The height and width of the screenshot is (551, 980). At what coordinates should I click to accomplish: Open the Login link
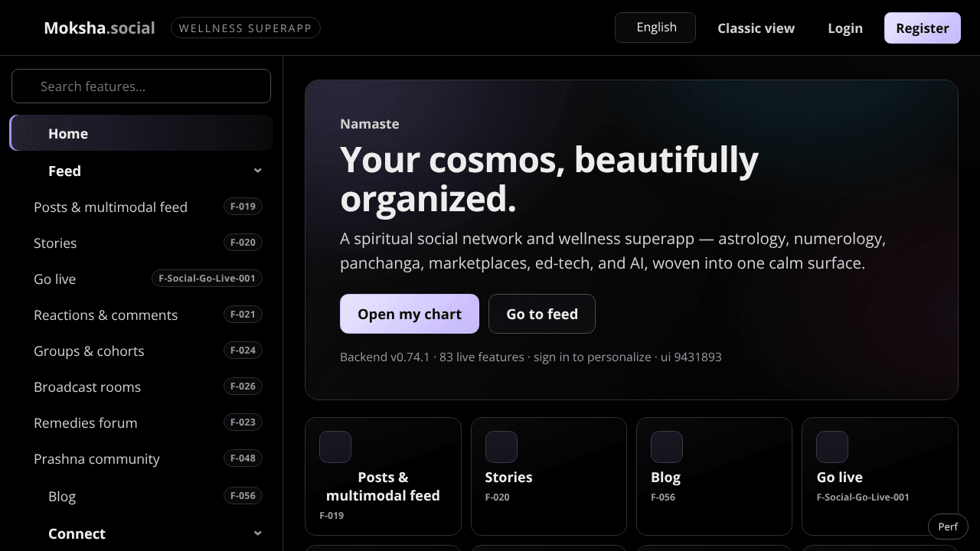tap(845, 28)
